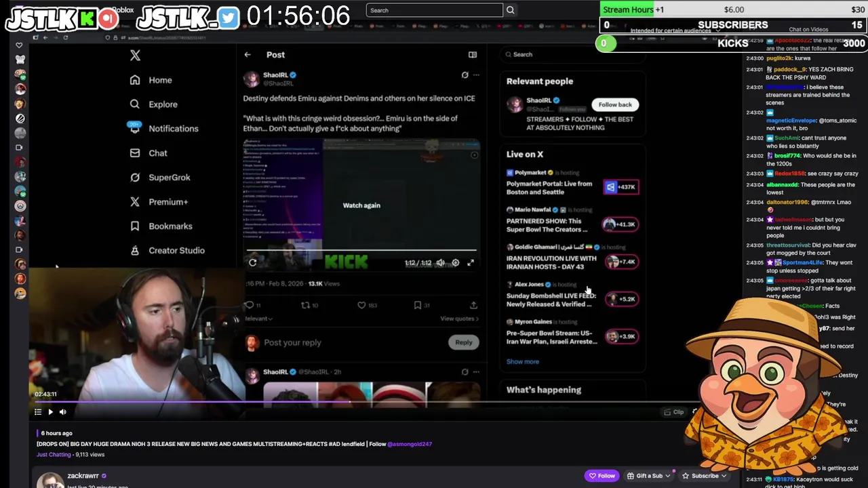Open Subscribe dropdown
The image size is (868, 488).
(704, 476)
